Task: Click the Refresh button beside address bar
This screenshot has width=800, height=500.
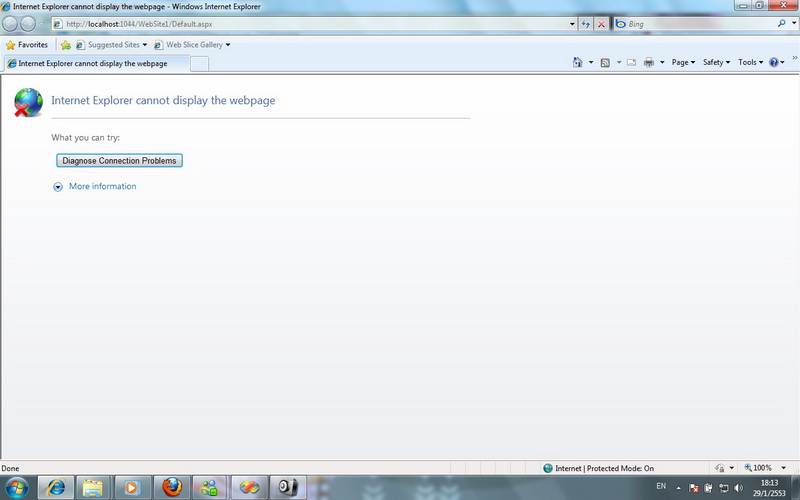Action: click(x=586, y=24)
